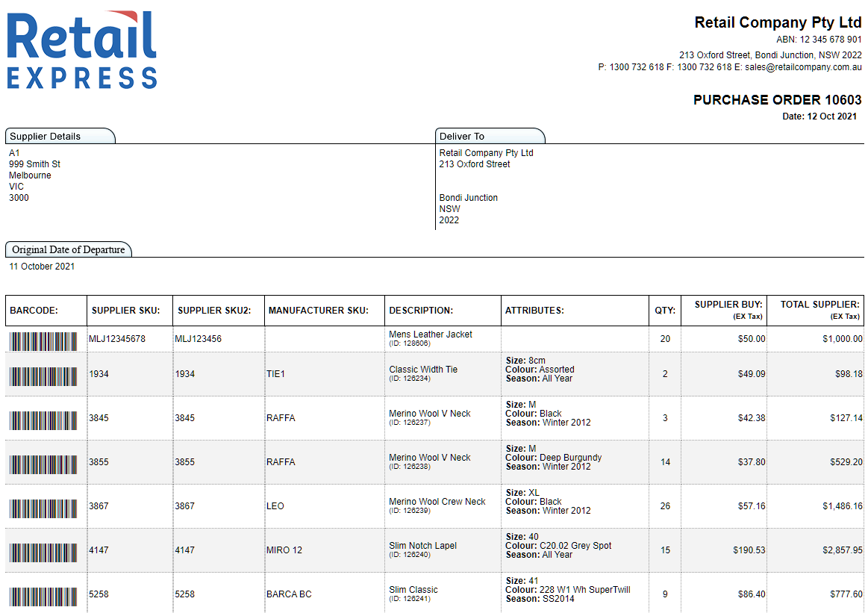The width and height of the screenshot is (868, 613).
Task: Click the barcode in the 3855 row
Action: coord(43,464)
